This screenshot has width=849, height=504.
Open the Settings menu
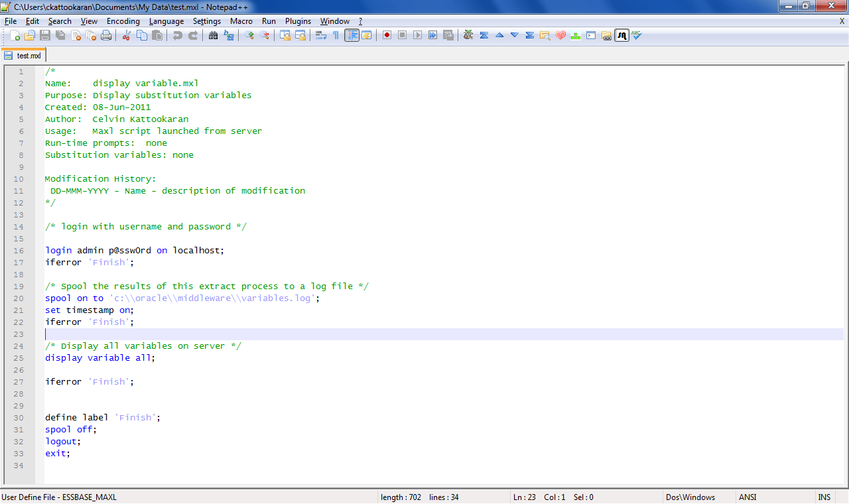coord(207,21)
